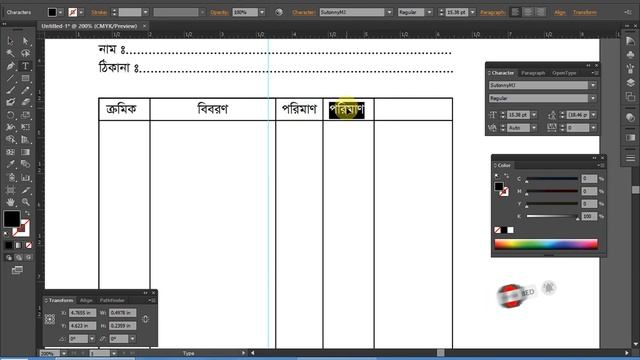The height and width of the screenshot is (360, 640).
Task: Select the Magic Wand tool
Action: coord(10,53)
